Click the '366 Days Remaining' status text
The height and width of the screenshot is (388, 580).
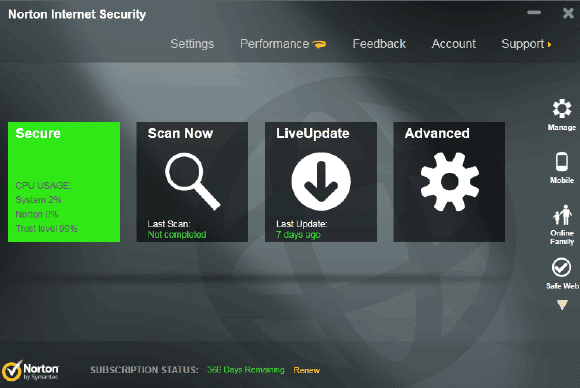pyautogui.click(x=246, y=370)
